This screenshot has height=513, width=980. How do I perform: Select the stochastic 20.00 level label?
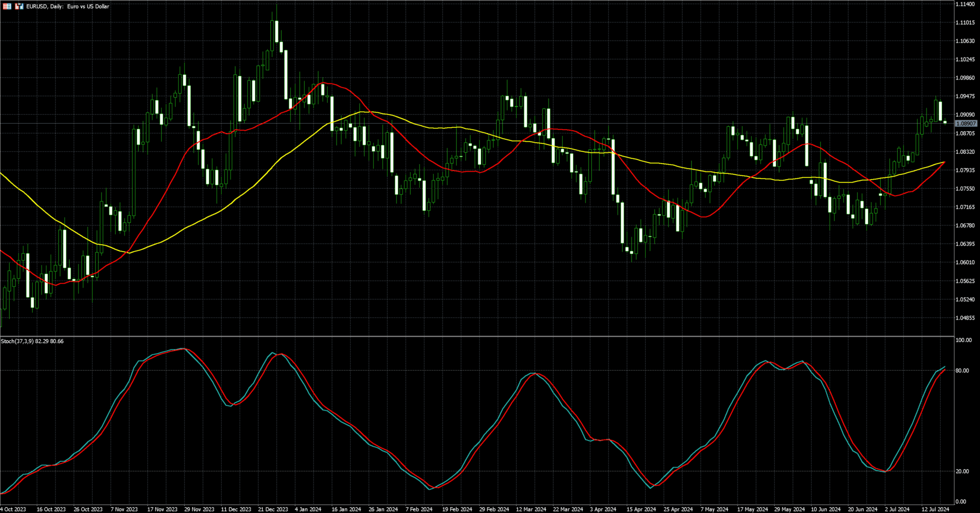coord(962,472)
